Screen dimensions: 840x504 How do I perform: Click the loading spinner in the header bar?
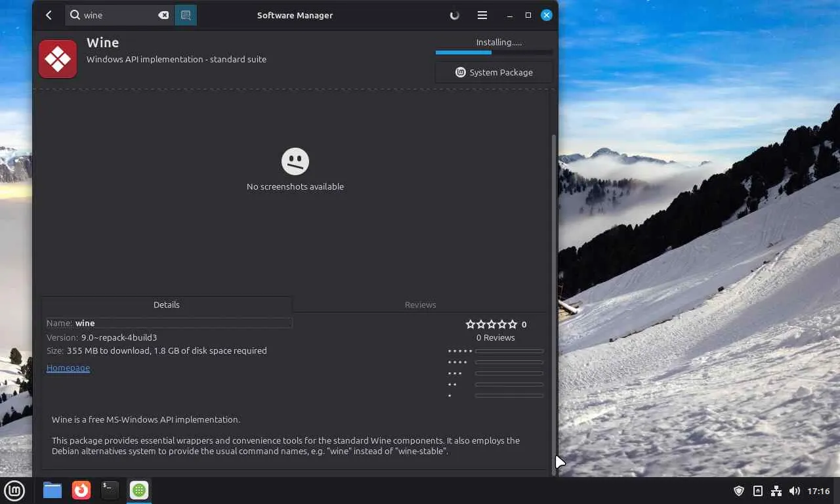click(454, 15)
